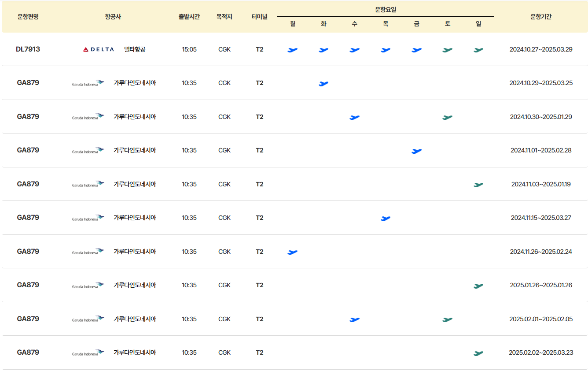Click the 화 day header
This screenshot has width=588, height=371.
coord(323,24)
